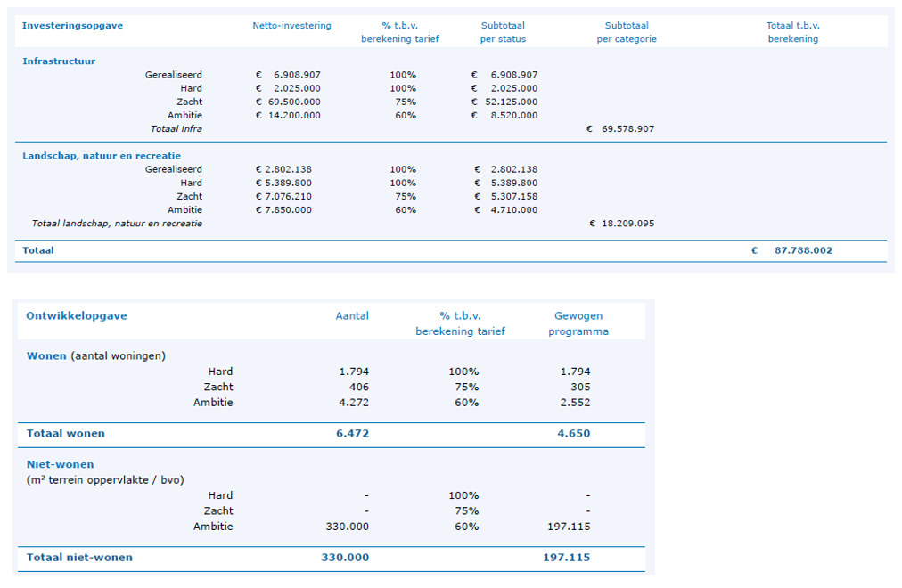Select the Ambitie dwellings count 4.272
The image size is (902, 588).
coord(353,403)
